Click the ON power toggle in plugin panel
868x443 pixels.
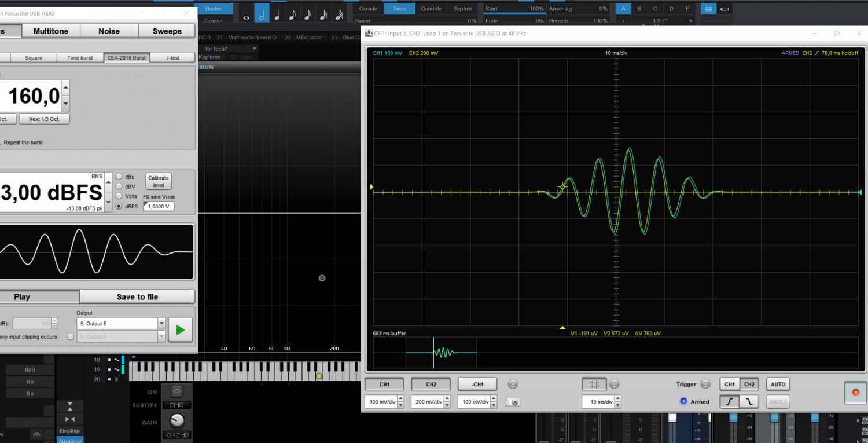click(177, 391)
